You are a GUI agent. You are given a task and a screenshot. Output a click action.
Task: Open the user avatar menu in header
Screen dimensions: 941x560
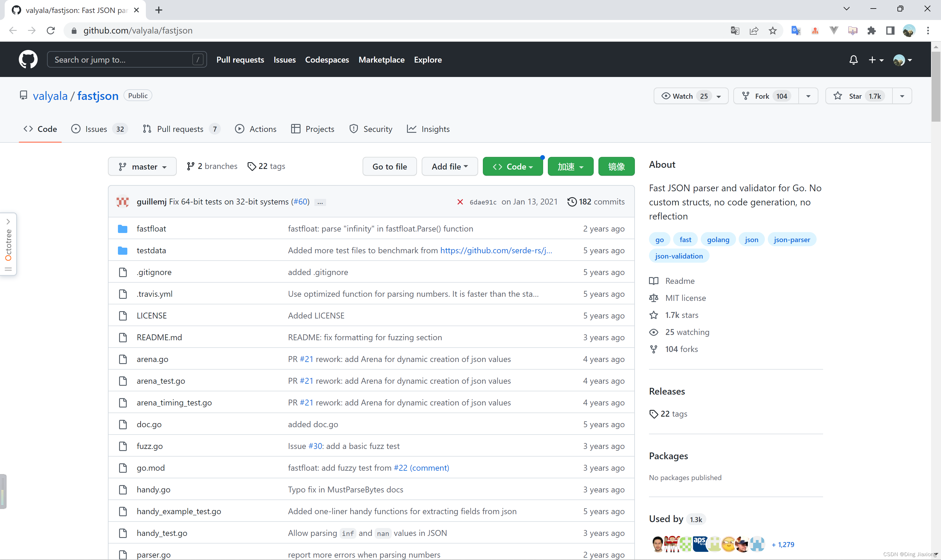click(x=902, y=60)
